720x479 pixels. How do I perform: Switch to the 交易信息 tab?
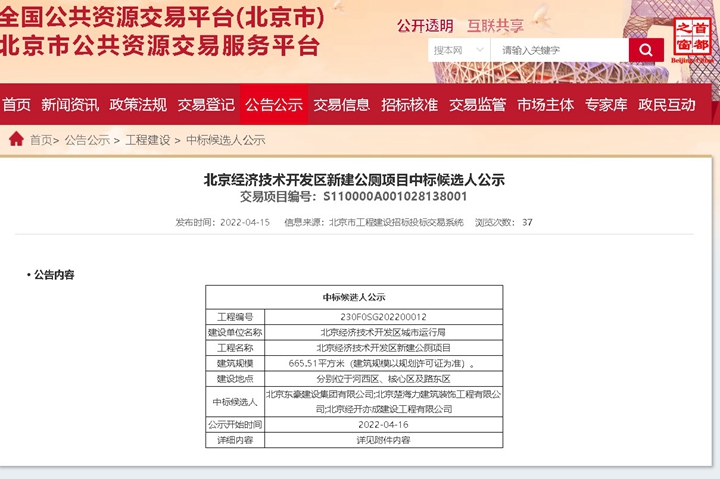[x=342, y=104]
